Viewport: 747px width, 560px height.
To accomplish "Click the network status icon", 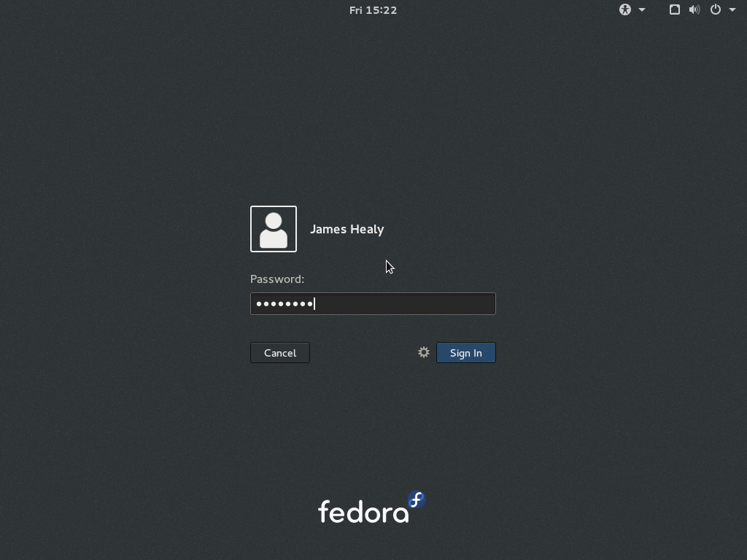I will coord(675,9).
